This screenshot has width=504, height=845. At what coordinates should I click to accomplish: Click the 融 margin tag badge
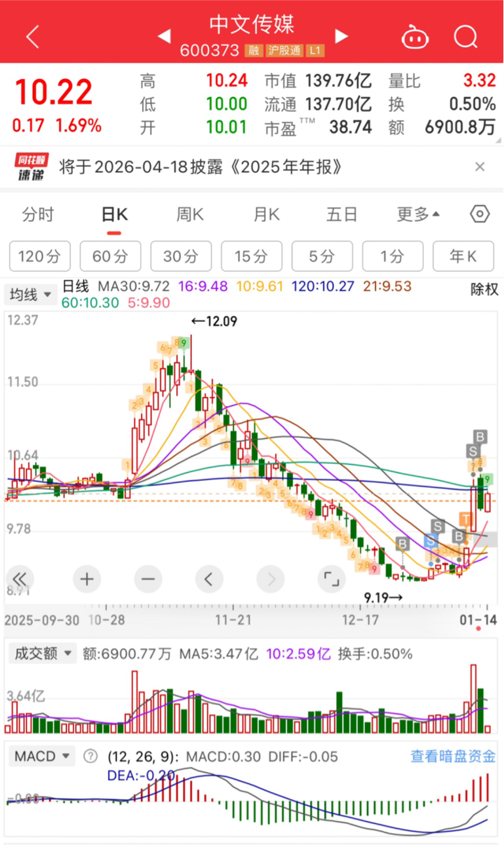pos(253,51)
